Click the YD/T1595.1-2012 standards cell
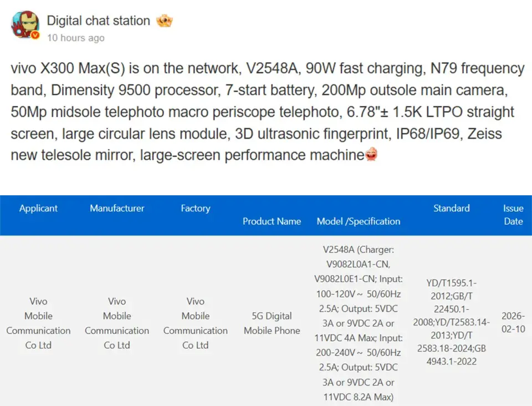 click(451, 322)
